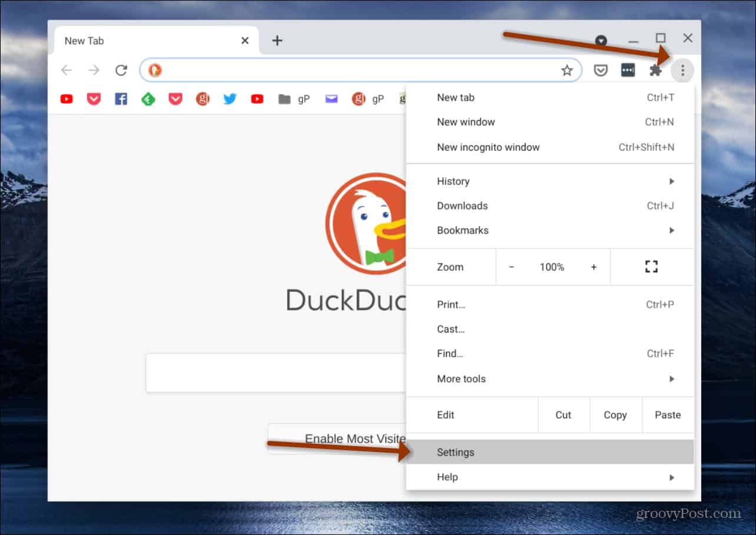Screen dimensions: 756x535
Task: Open the LastPass extension icon
Action: (x=628, y=71)
